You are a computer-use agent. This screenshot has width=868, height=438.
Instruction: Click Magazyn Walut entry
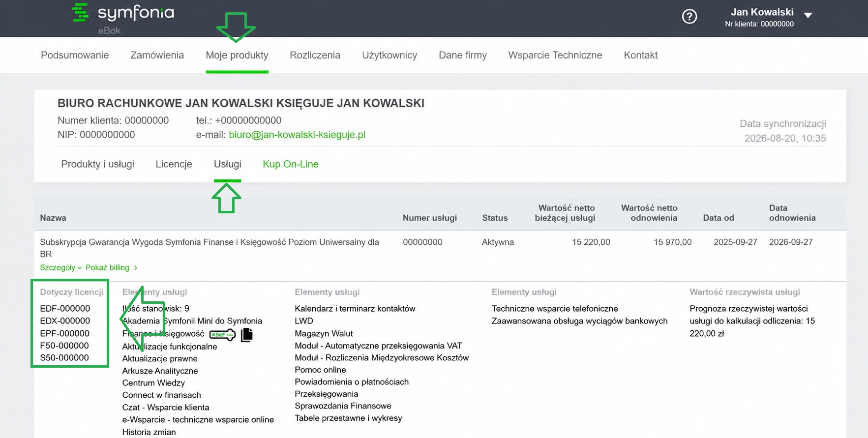(324, 333)
